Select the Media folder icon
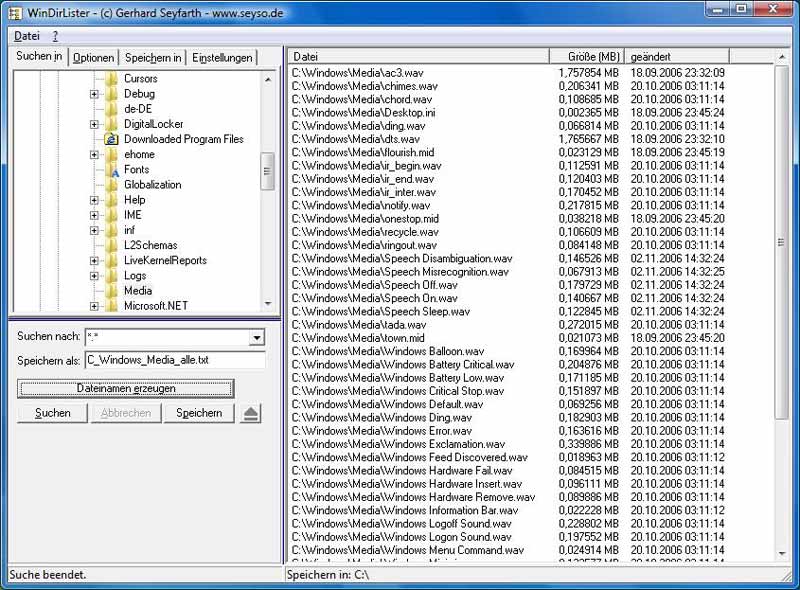The width and height of the screenshot is (800, 590). pos(112,291)
